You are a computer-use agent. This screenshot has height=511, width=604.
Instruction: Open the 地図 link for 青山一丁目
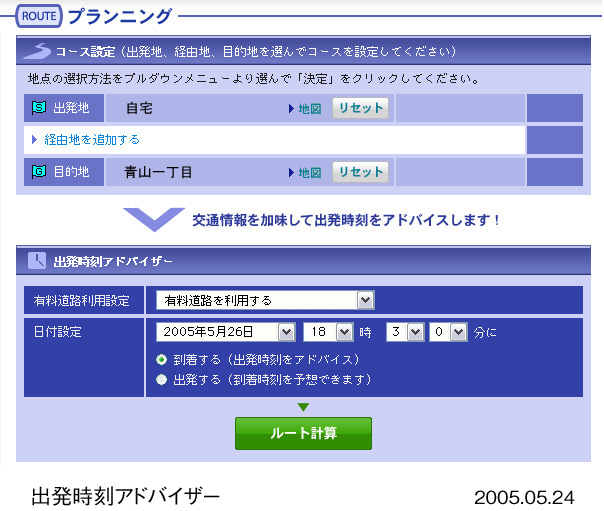tap(305, 173)
